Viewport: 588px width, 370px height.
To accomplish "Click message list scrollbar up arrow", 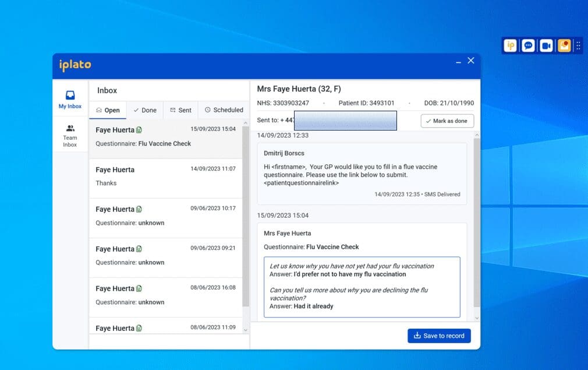I will [246, 123].
